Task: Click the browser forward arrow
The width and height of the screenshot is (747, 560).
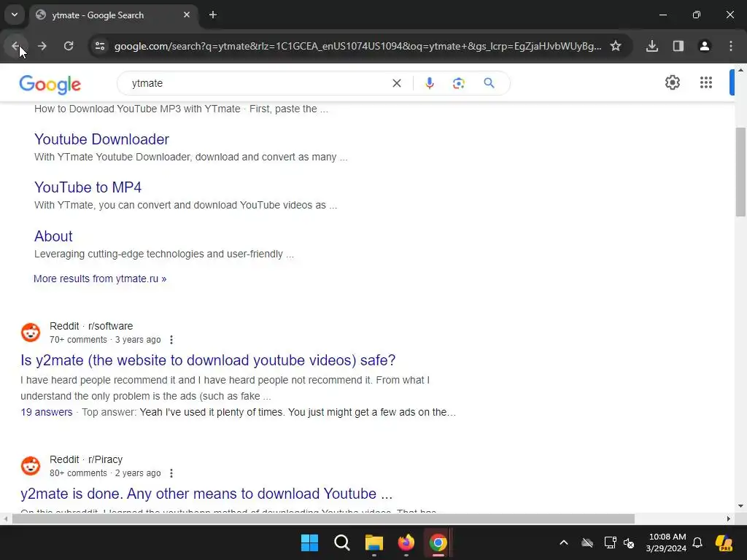Action: tap(42, 46)
